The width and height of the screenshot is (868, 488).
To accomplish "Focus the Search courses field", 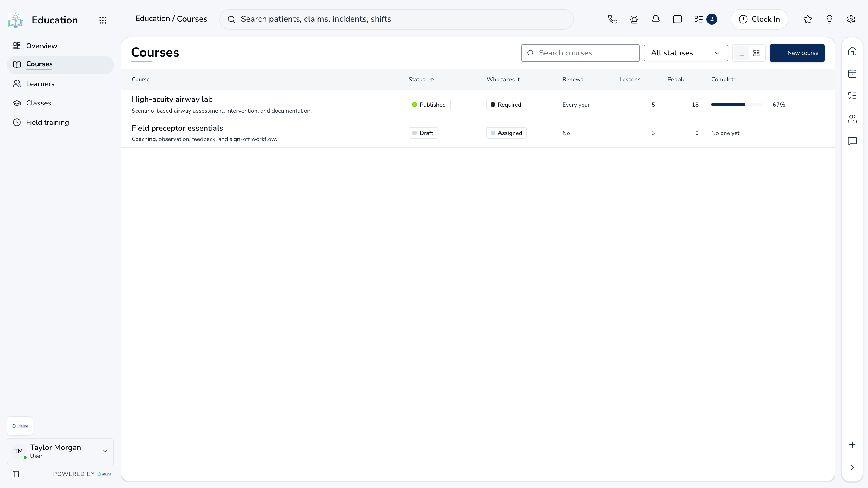I will [580, 53].
